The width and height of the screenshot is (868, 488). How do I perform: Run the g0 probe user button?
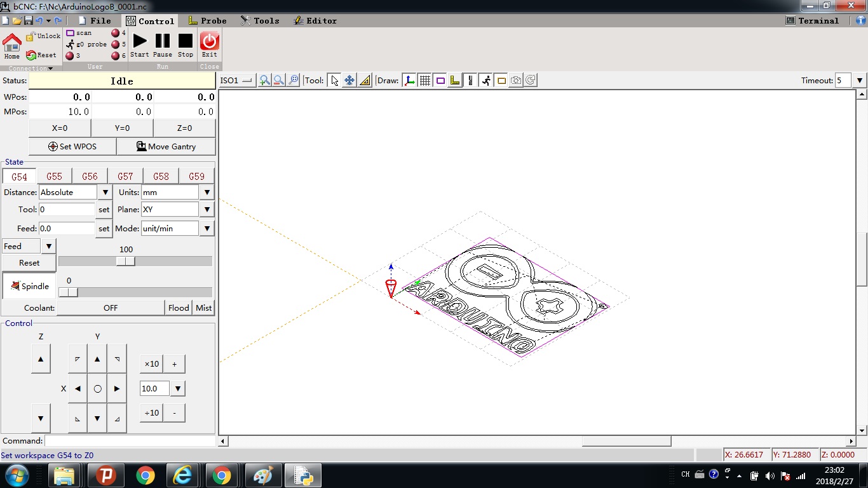(86, 44)
